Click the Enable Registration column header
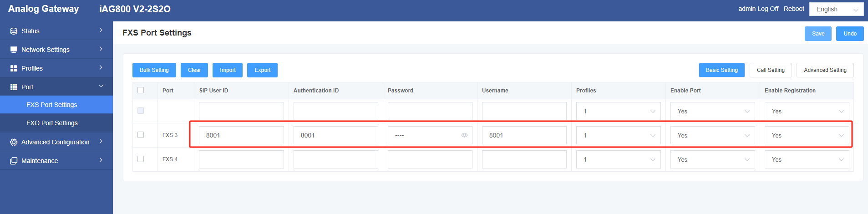Image resolution: width=868 pixels, height=214 pixels. 790,91
